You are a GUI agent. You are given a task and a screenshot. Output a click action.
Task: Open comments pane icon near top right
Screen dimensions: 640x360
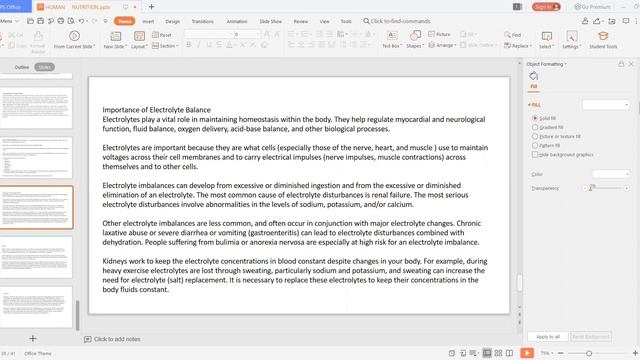click(x=626, y=21)
